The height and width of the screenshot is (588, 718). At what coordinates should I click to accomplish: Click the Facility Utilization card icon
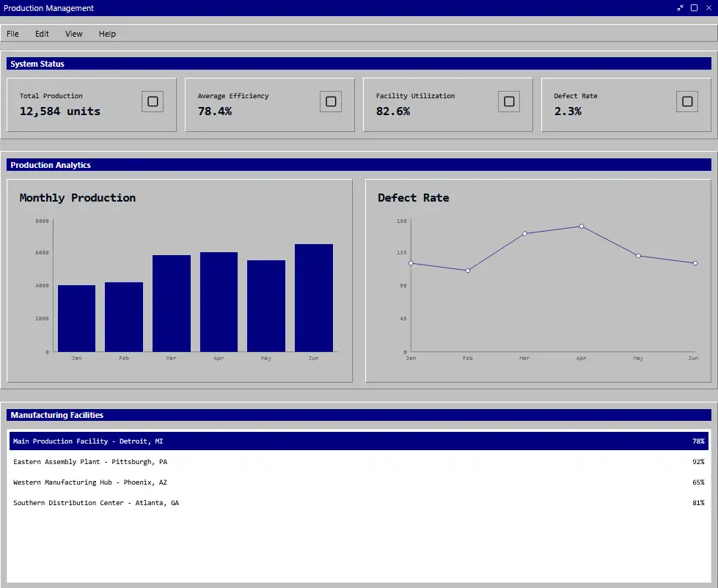tap(509, 102)
